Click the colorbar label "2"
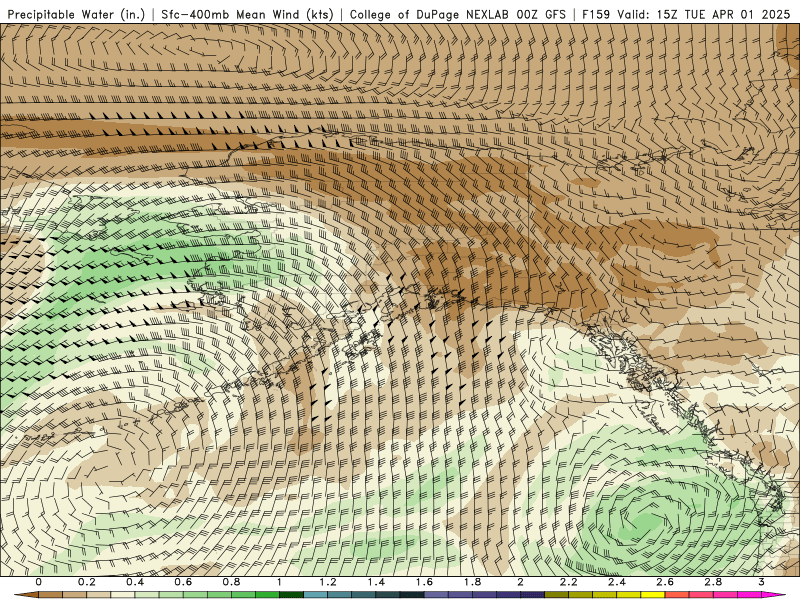This screenshot has height=600, width=800. [x=520, y=582]
